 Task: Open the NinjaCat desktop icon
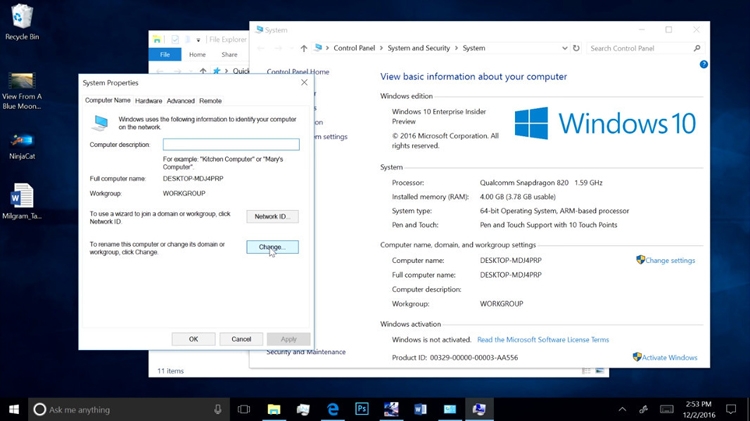(x=21, y=141)
